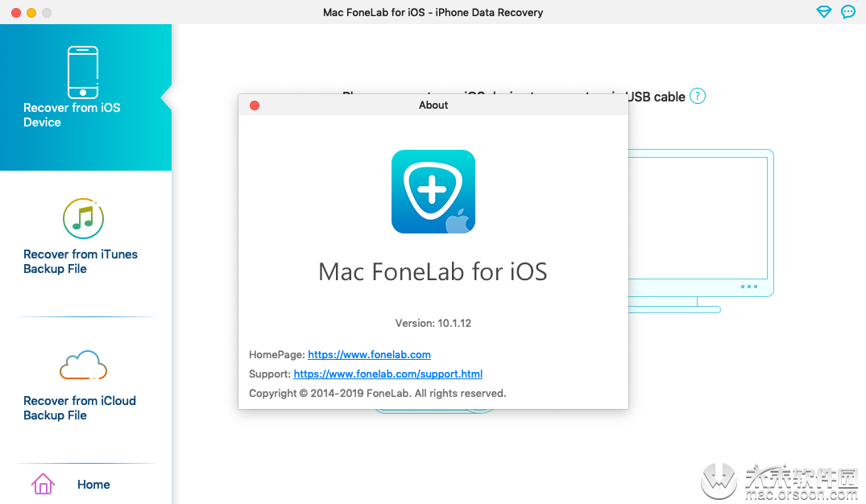
Task: Open the fonelab.com homepage link
Action: click(369, 354)
